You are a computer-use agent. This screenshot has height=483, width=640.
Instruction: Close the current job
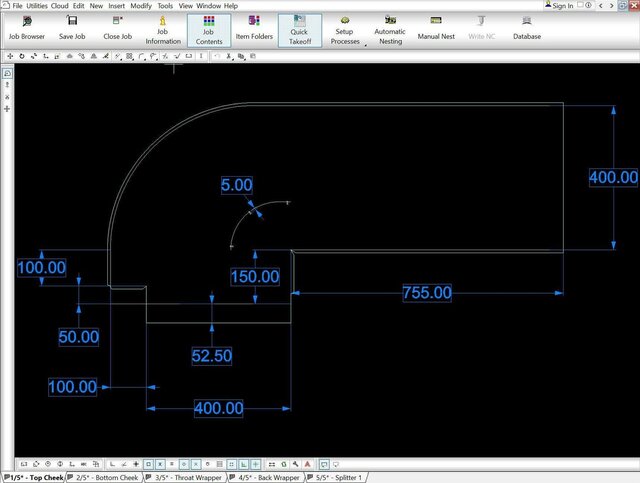tap(118, 27)
